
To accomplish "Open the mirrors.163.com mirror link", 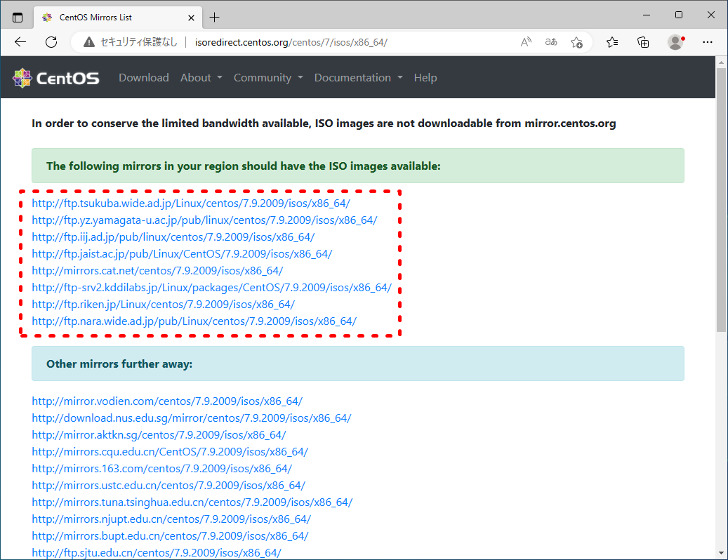I will (x=161, y=469).
